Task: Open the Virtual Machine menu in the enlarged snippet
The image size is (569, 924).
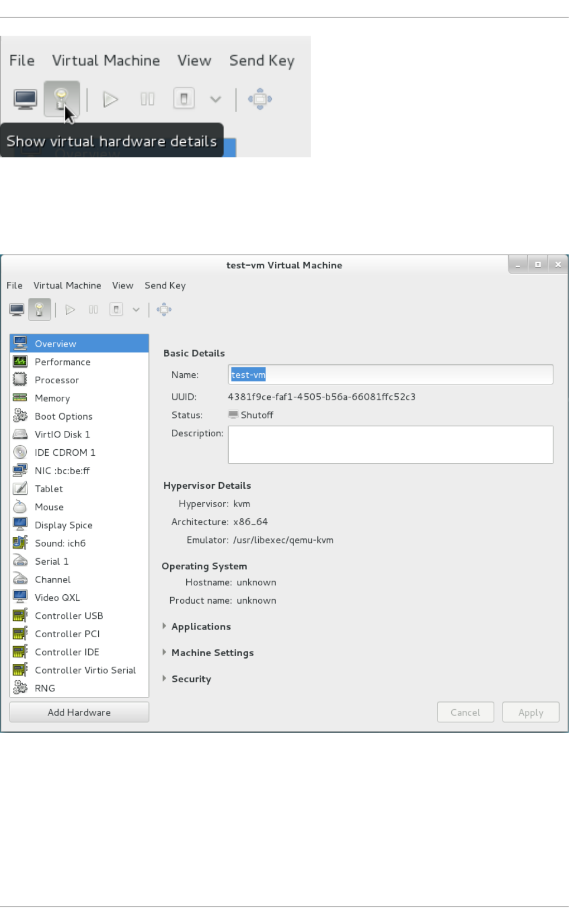Action: (x=106, y=61)
